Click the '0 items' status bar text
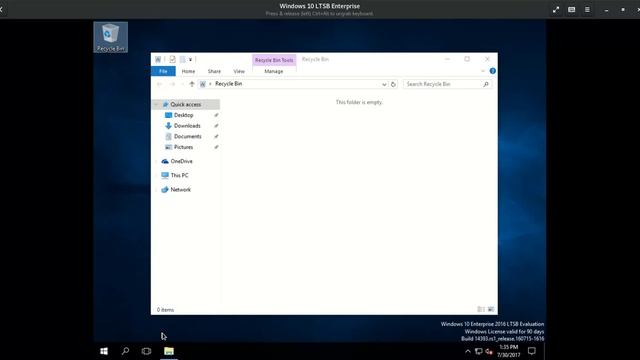Viewport: 640px width, 360px height. click(165, 310)
